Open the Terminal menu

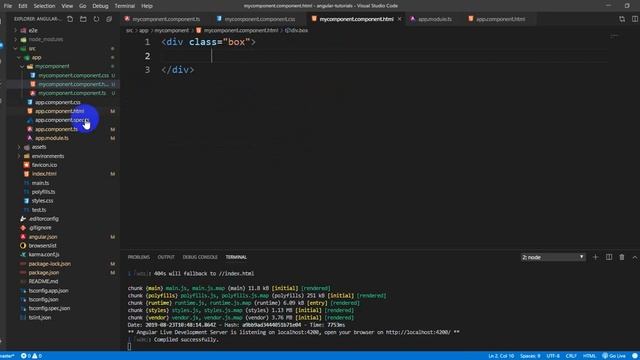(124, 6)
